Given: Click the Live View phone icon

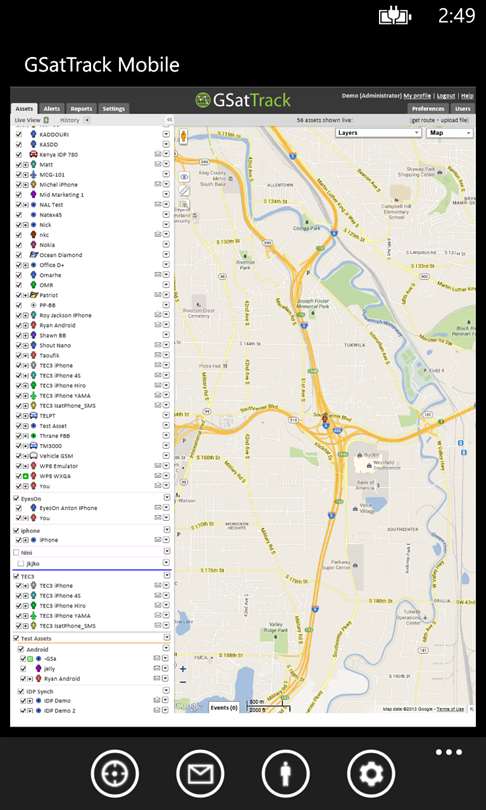Looking at the screenshot, I should pos(46,120).
